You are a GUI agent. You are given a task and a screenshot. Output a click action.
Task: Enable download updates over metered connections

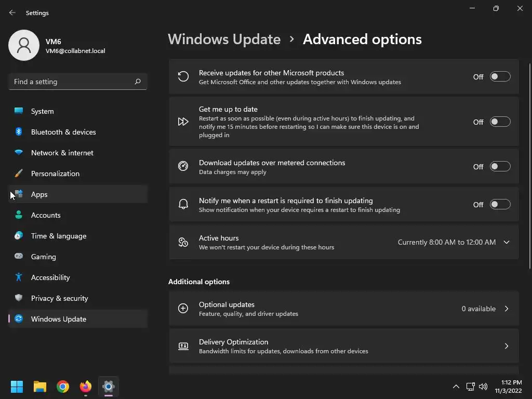click(x=500, y=167)
